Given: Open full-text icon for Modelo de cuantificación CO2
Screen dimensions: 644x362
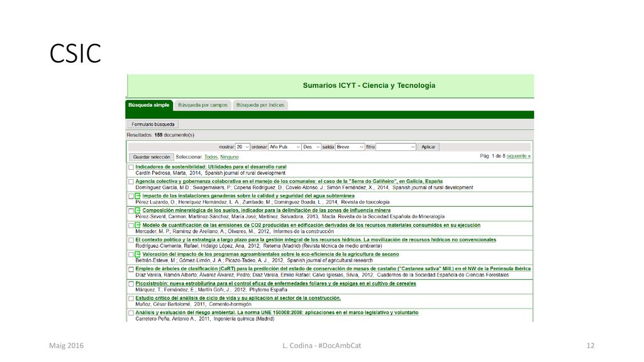Looking at the screenshot, I should pyautogui.click(x=138, y=226).
